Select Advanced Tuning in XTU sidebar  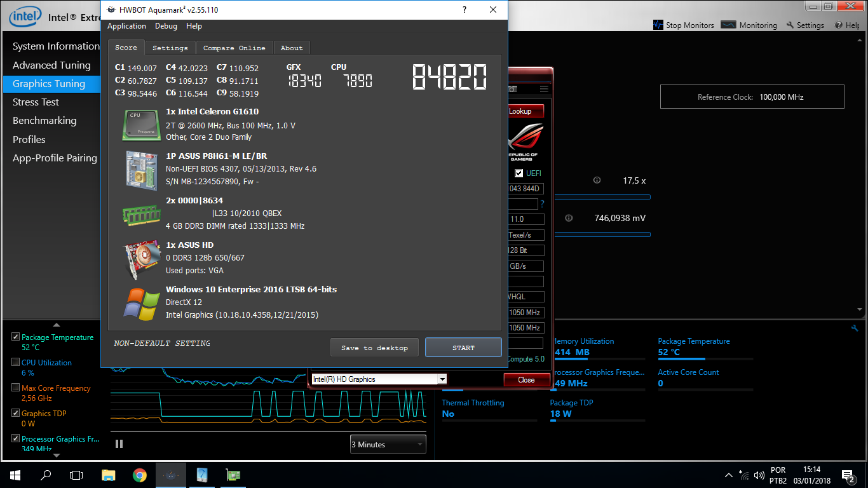tap(51, 65)
